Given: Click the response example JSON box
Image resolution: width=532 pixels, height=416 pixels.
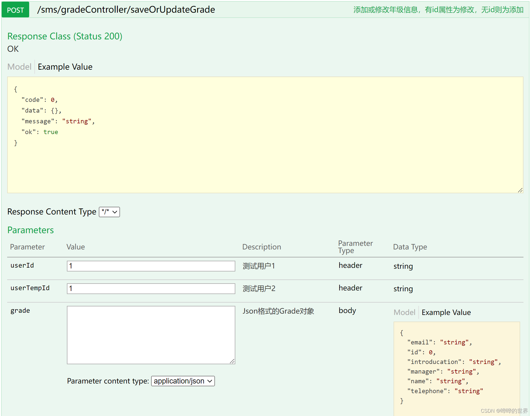Looking at the screenshot, I should click(x=265, y=135).
